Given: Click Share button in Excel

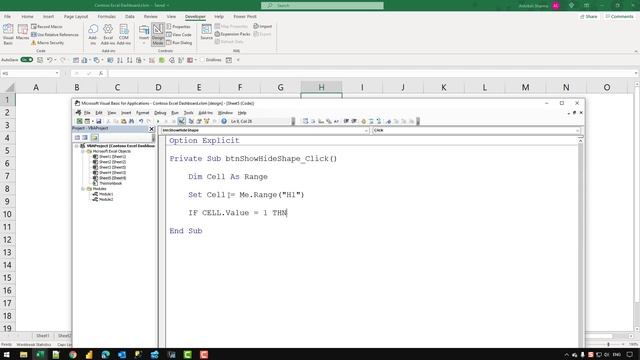Looking at the screenshot, I should (589, 16).
